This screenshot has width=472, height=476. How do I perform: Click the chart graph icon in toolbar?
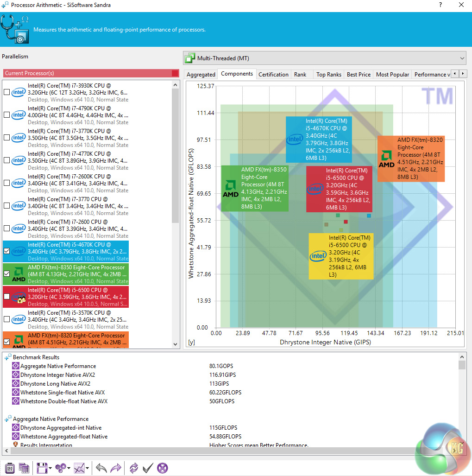pyautogui.click(x=79, y=468)
